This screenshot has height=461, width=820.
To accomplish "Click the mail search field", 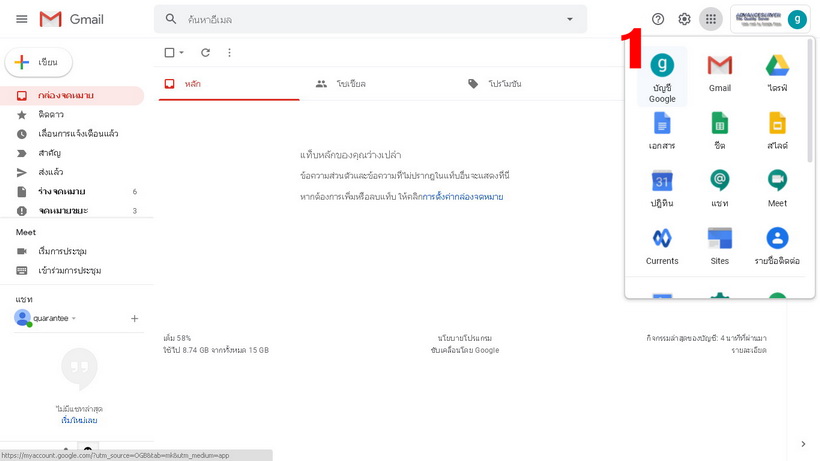I will [x=370, y=19].
